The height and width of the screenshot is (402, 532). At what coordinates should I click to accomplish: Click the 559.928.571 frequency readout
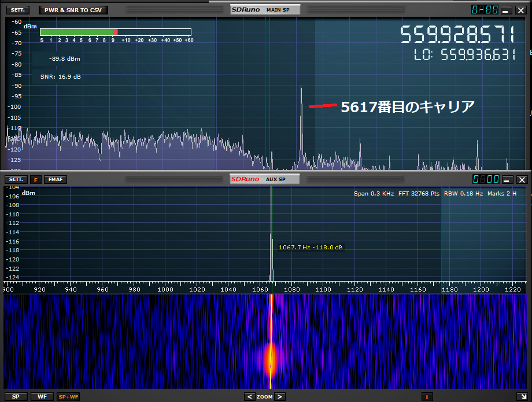point(457,34)
